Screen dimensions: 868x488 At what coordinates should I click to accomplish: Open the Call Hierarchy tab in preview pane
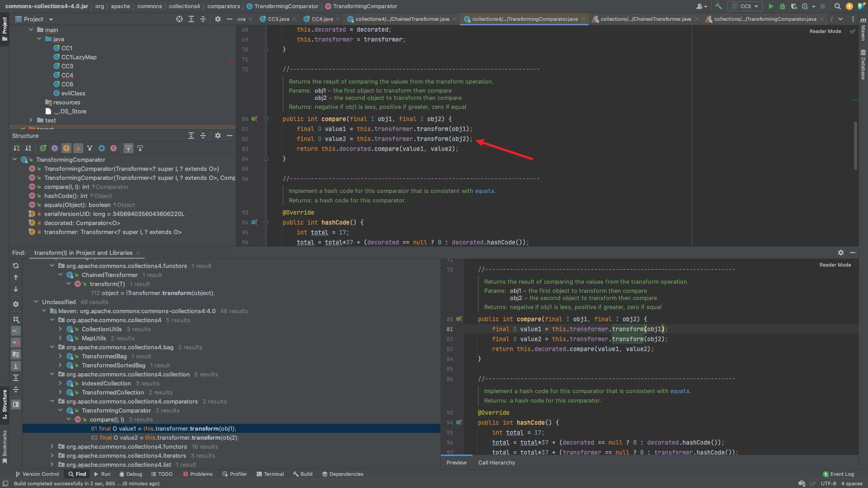point(496,462)
